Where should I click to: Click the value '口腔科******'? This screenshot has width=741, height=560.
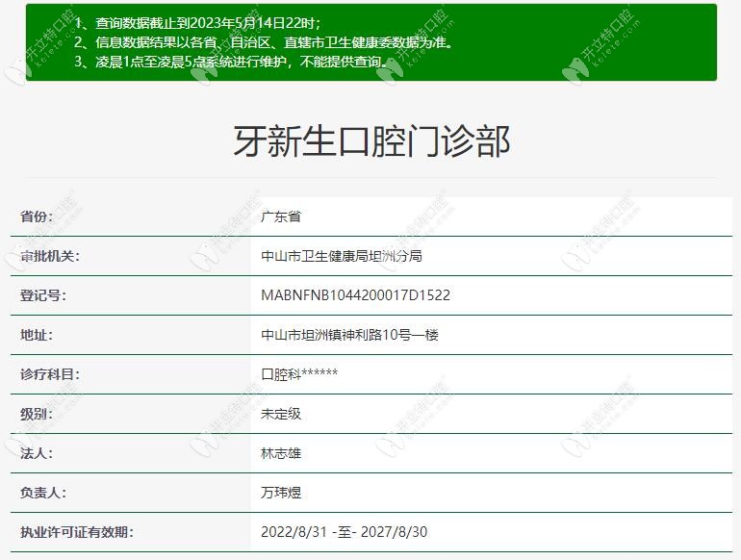pyautogui.click(x=299, y=374)
